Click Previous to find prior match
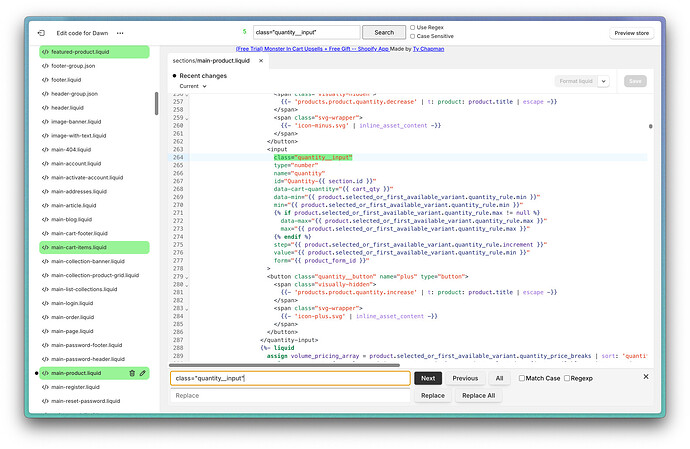The image size is (690, 449). point(465,378)
